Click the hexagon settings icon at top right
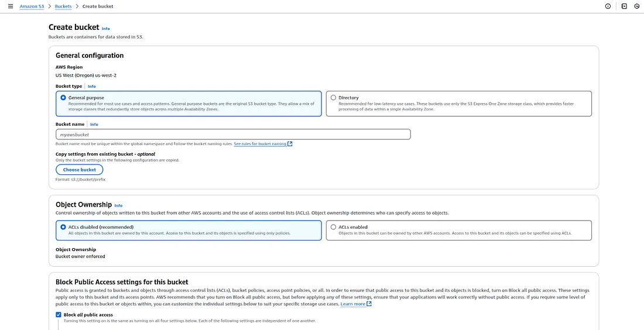This screenshot has height=330, width=644. 636,6
